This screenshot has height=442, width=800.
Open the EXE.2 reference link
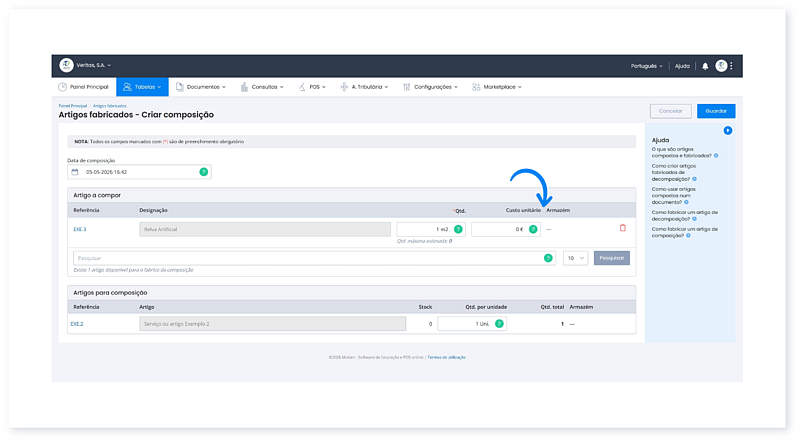[x=77, y=324]
